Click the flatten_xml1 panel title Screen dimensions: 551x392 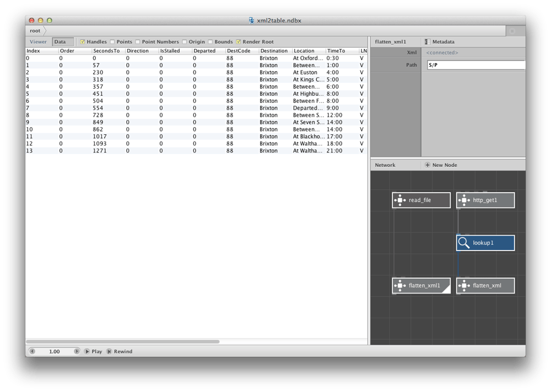click(391, 42)
